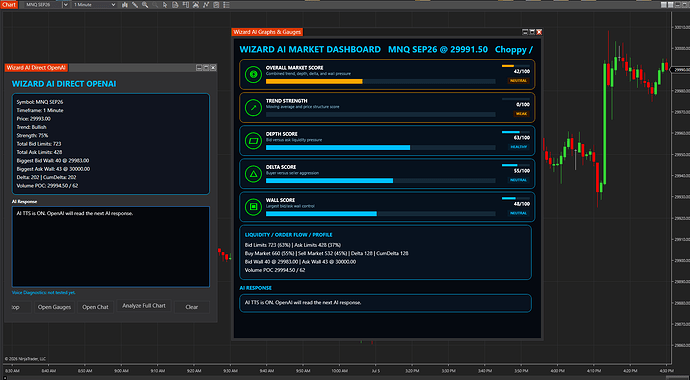Choose the cursor pointer tool icon
This screenshot has height=380, width=690.
click(165, 5)
